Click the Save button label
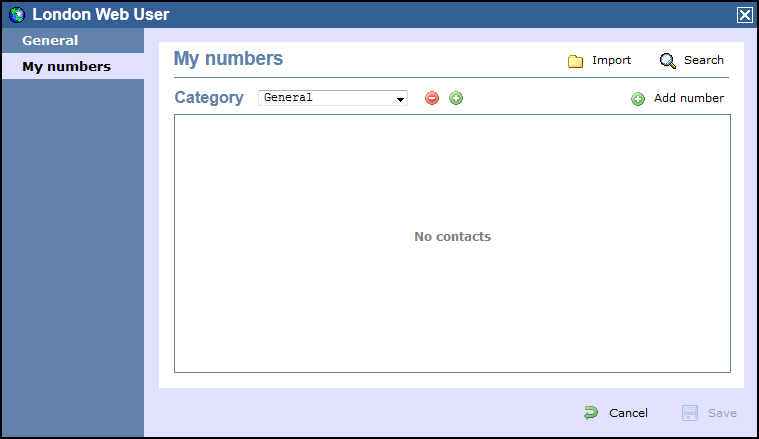The image size is (759, 439). 722,413
